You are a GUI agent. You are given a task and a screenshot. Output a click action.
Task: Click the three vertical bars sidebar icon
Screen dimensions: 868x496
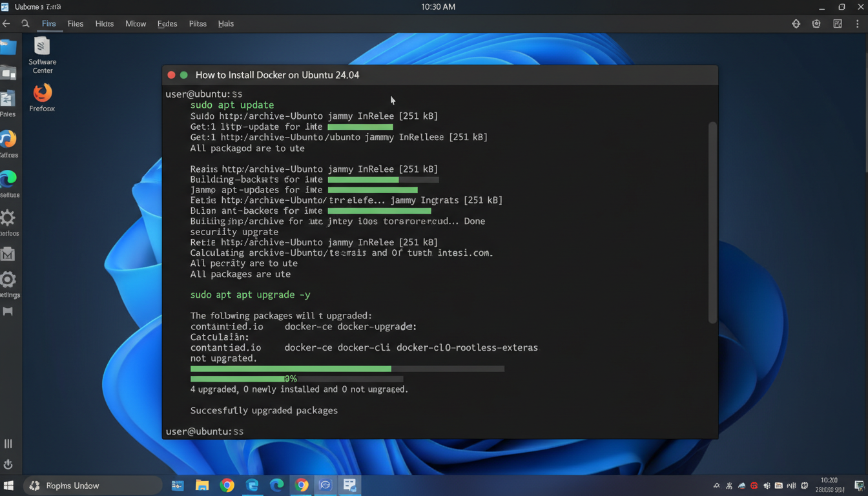[8, 444]
